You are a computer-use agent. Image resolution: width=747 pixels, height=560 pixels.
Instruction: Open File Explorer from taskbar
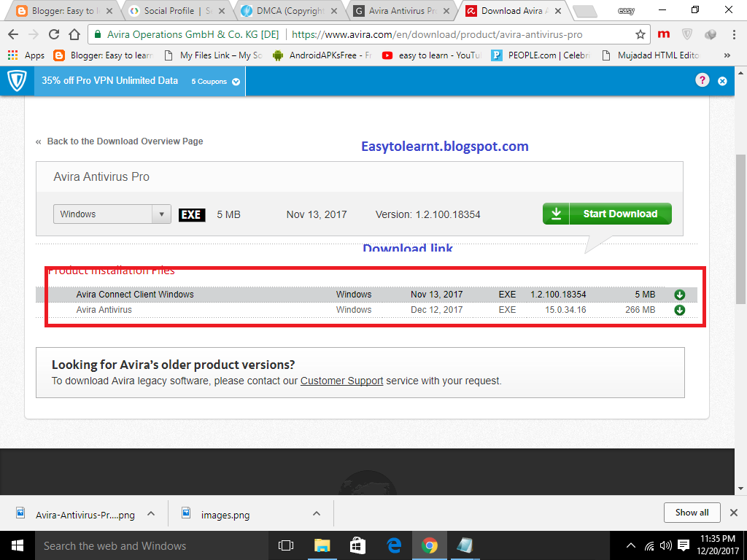(x=322, y=545)
